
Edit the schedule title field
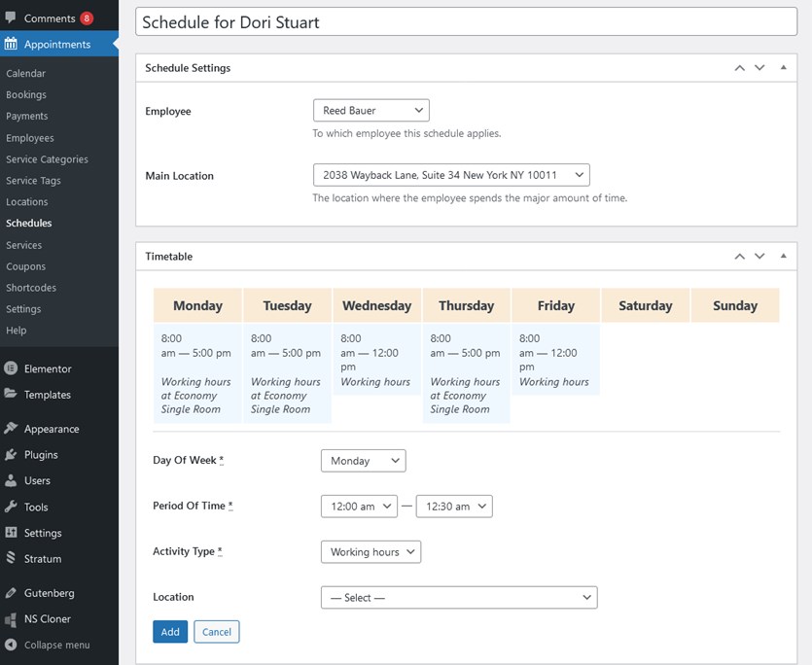pos(466,21)
